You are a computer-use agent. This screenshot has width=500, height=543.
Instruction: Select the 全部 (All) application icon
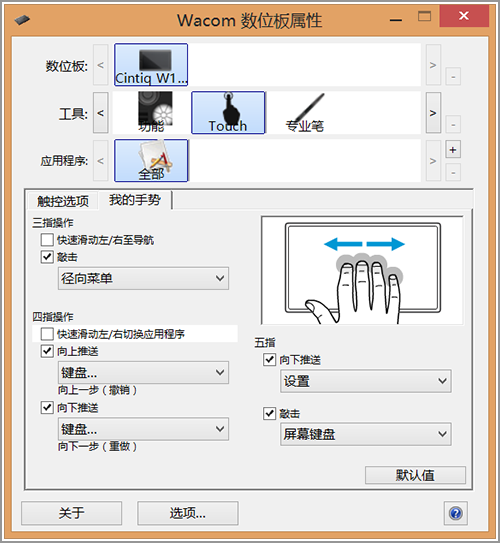151,160
